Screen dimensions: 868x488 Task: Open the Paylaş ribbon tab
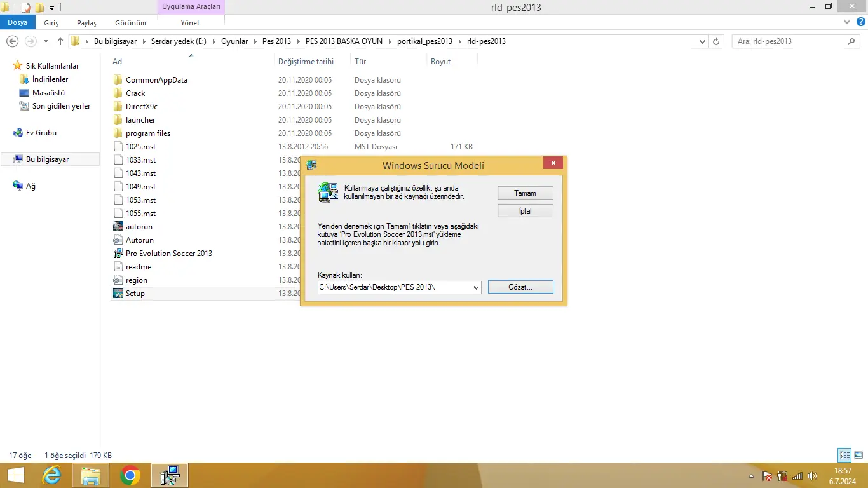coord(86,23)
